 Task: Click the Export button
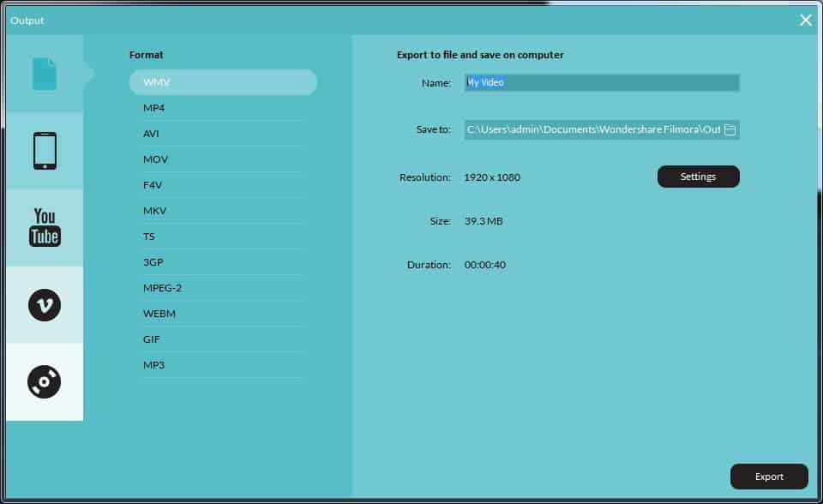tap(769, 477)
